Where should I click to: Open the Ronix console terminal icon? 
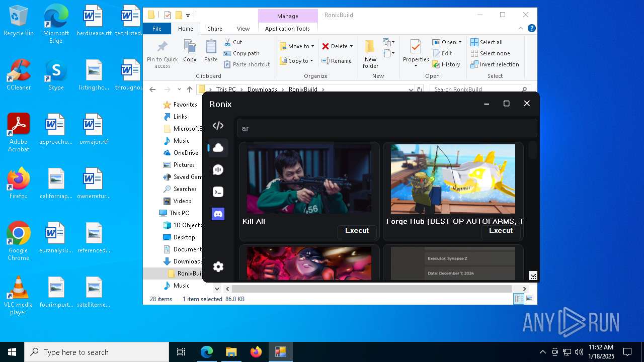[218, 192]
